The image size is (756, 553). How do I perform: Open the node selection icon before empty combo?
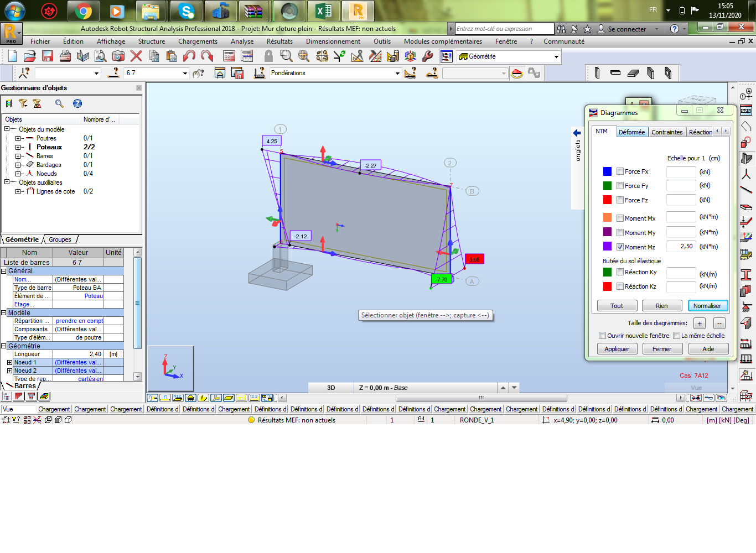[24, 73]
